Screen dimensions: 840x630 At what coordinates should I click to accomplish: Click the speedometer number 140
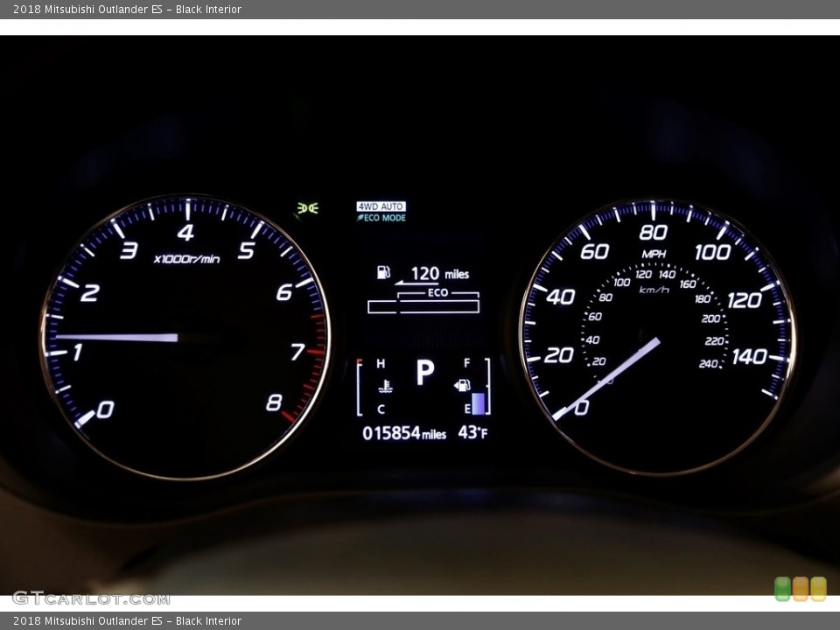pyautogui.click(x=750, y=356)
